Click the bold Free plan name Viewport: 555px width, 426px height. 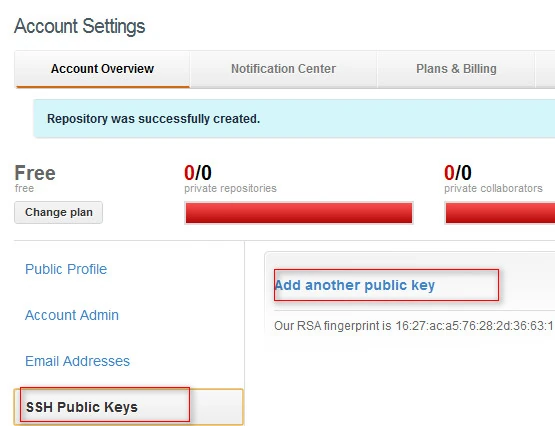pos(35,173)
